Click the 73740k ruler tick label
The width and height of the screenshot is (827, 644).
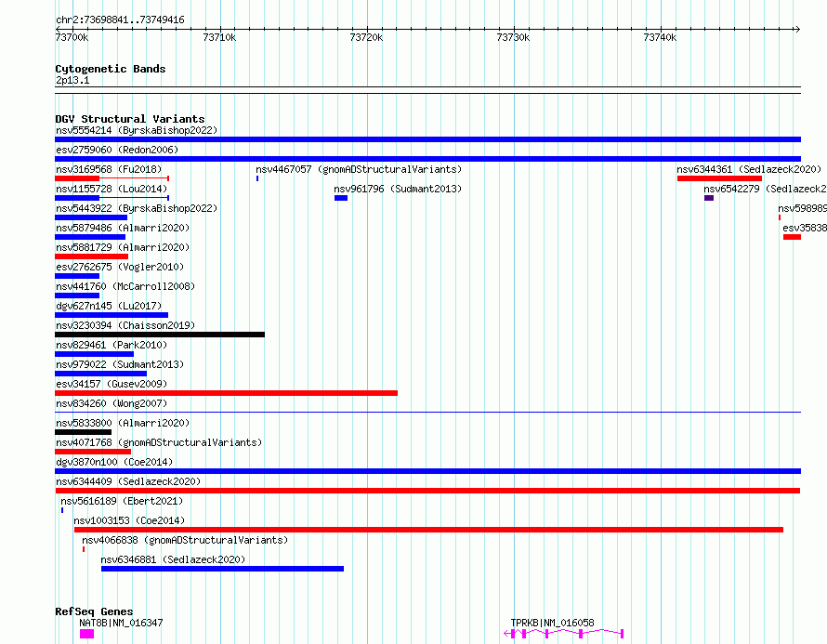pos(660,37)
